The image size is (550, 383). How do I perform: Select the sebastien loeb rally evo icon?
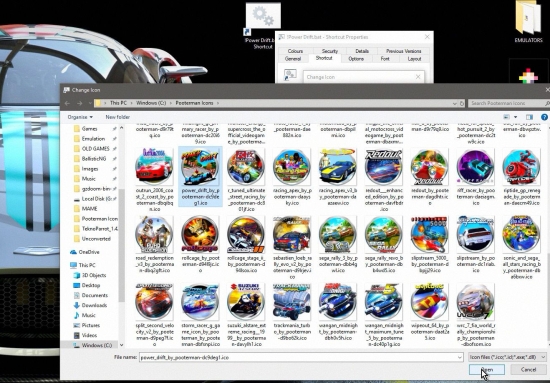click(292, 247)
